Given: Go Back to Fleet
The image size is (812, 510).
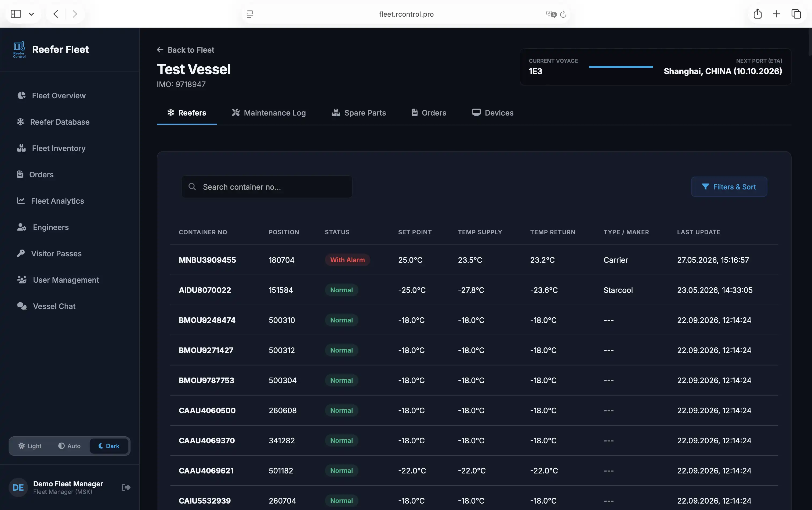Looking at the screenshot, I should tap(185, 50).
